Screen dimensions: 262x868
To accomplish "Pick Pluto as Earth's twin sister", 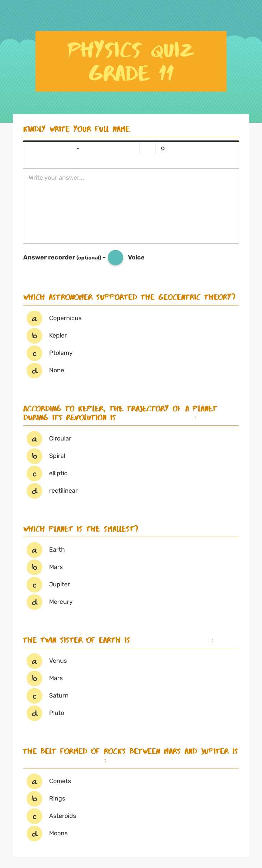I will (34, 713).
